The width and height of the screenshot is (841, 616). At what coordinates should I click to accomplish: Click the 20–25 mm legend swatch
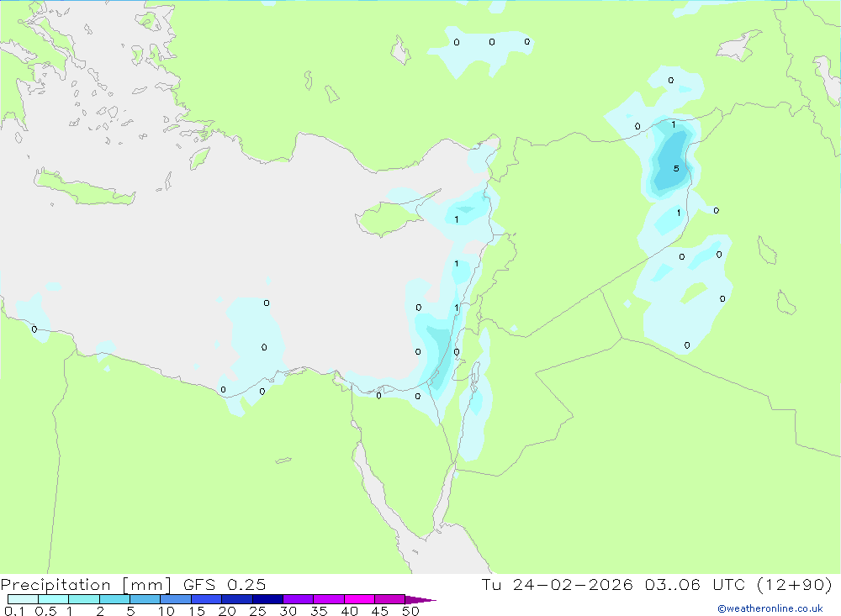(236, 599)
